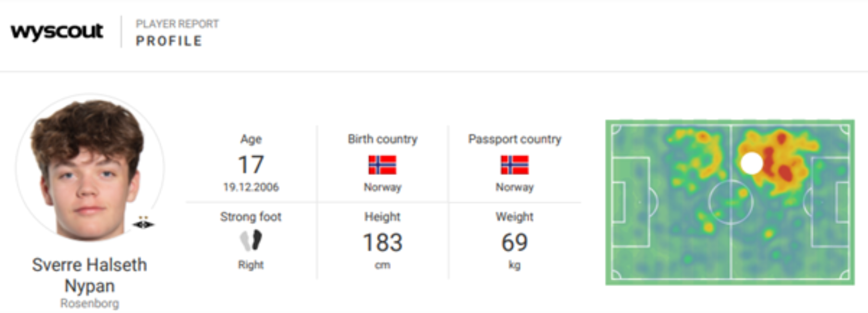Click the left penalty box on heatmap

[630, 202]
